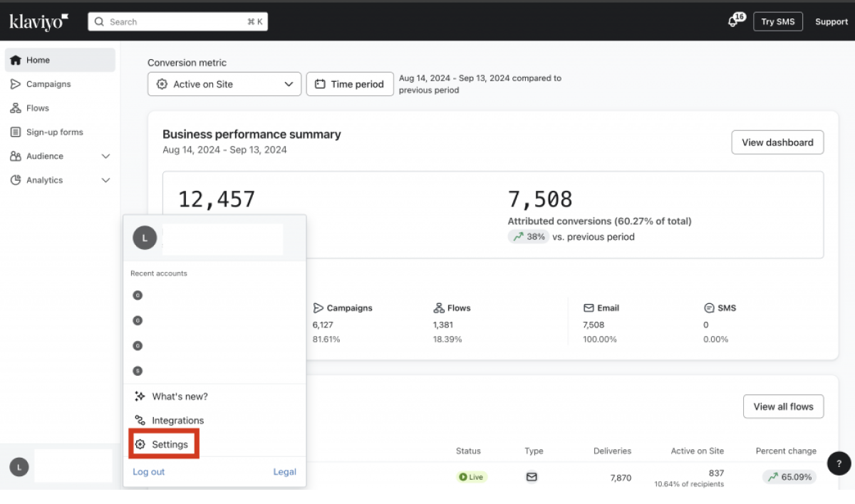Open Sign-up forms in sidebar
Screen dimensions: 855x504
coord(60,132)
